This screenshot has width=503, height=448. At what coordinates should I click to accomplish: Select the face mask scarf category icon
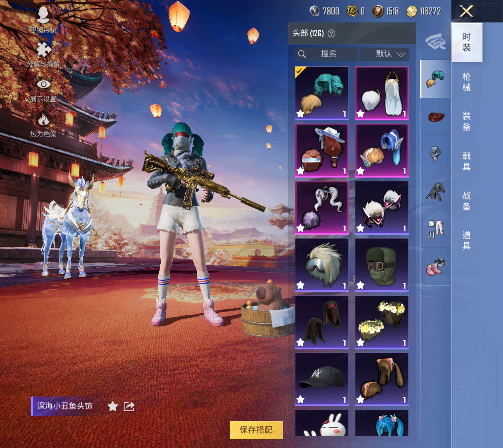(x=435, y=154)
